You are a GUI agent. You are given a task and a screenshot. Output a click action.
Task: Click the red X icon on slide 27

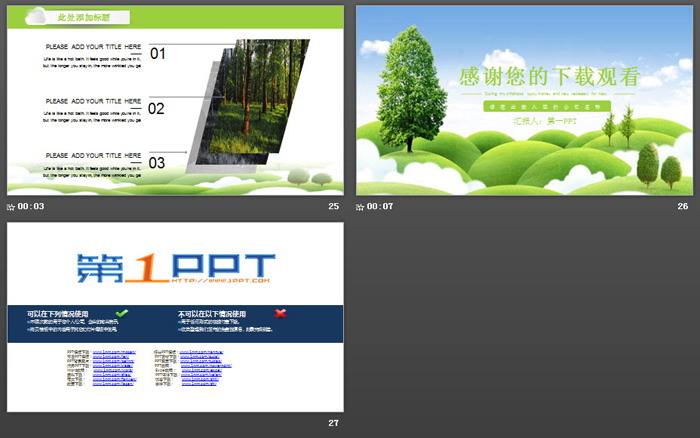coord(281,313)
